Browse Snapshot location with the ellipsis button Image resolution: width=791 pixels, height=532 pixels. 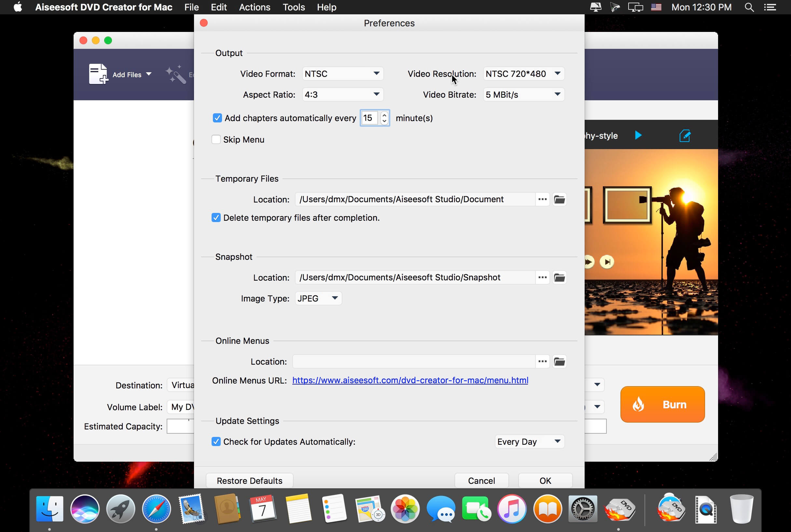(x=542, y=277)
